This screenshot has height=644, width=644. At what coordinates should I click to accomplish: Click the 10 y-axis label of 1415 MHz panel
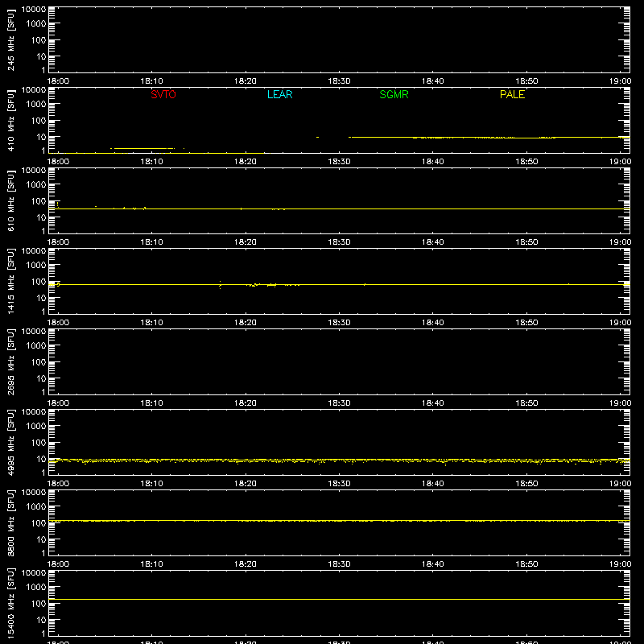[41, 298]
